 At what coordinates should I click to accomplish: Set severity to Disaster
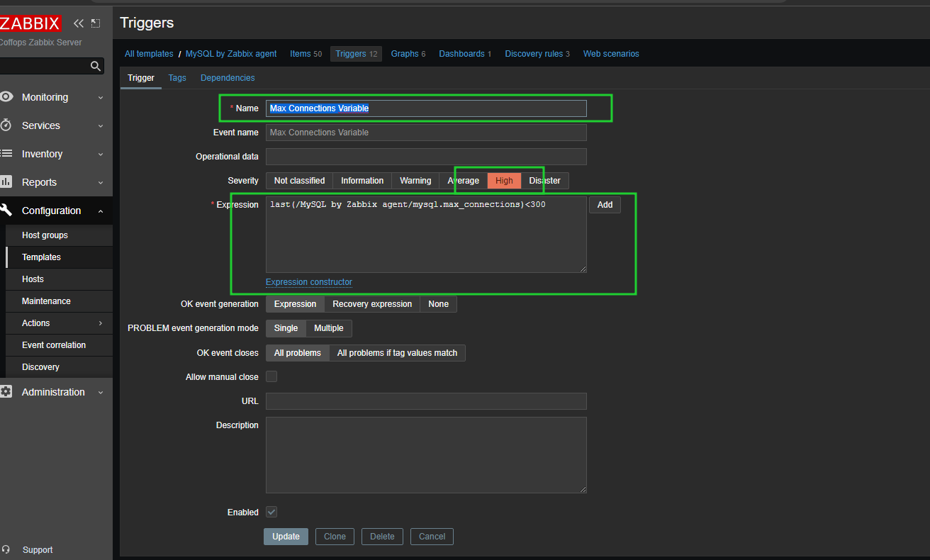coord(544,181)
